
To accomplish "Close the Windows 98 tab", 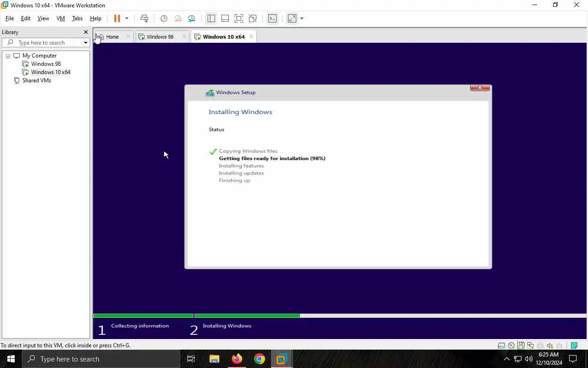I will click(x=184, y=37).
